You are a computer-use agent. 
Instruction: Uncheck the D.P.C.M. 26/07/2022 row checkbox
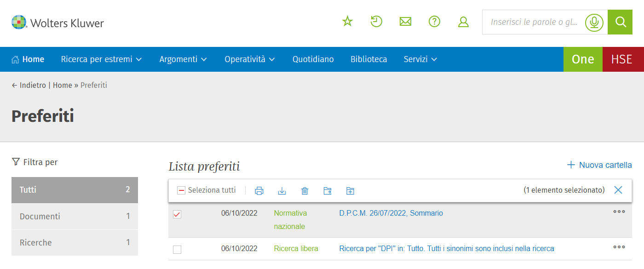177,214
